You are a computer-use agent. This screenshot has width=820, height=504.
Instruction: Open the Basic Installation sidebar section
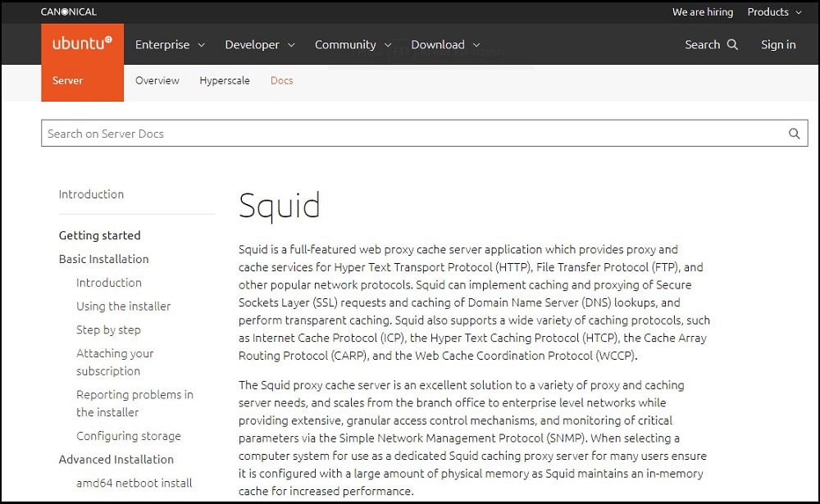[x=103, y=259]
